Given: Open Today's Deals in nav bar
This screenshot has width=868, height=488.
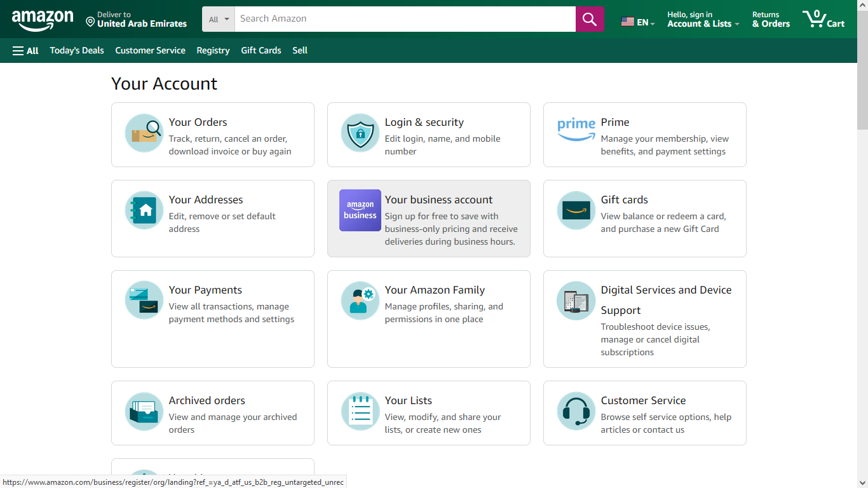Looking at the screenshot, I should coord(77,51).
